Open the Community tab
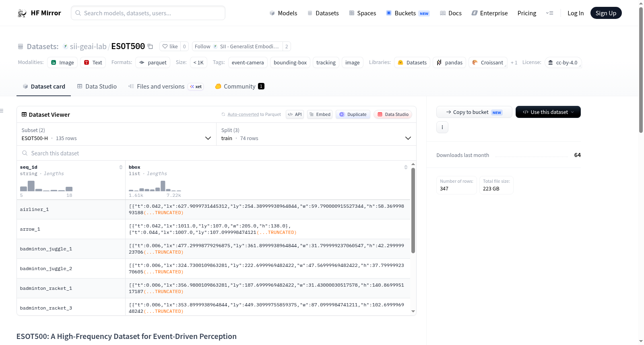The image size is (644, 345). [240, 87]
